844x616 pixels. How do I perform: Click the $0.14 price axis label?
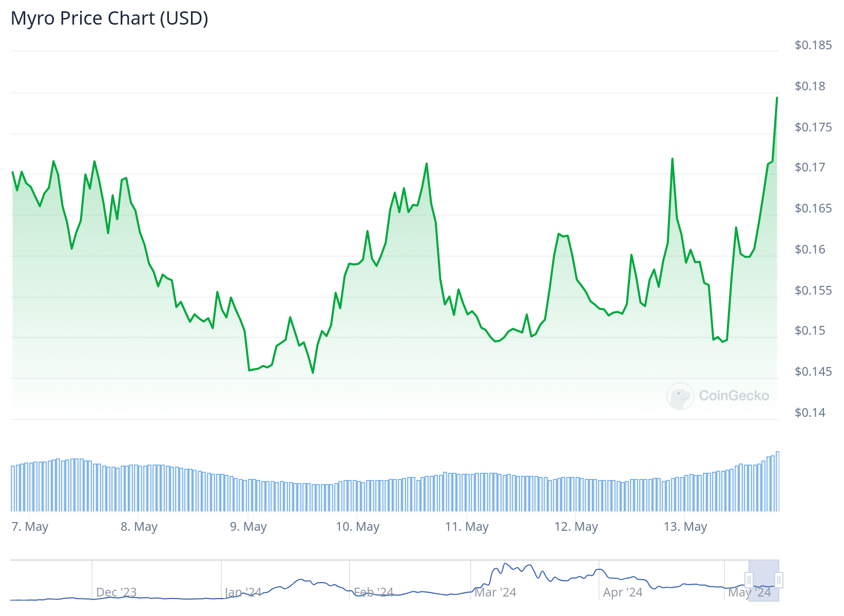(810, 413)
